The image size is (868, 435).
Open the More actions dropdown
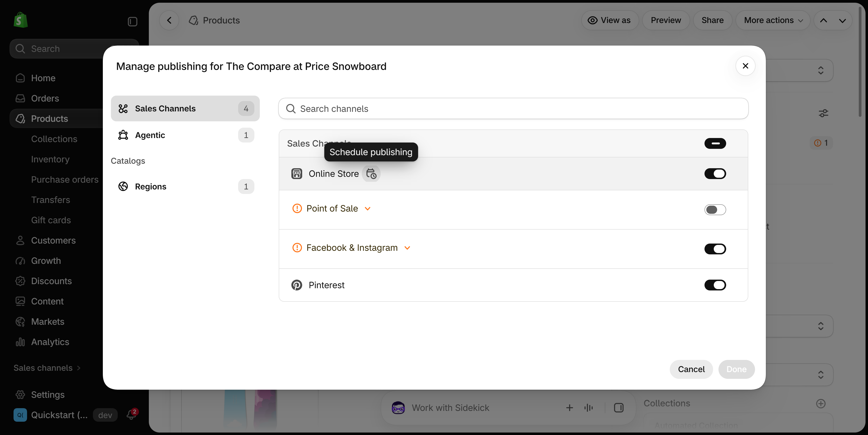pyautogui.click(x=773, y=20)
